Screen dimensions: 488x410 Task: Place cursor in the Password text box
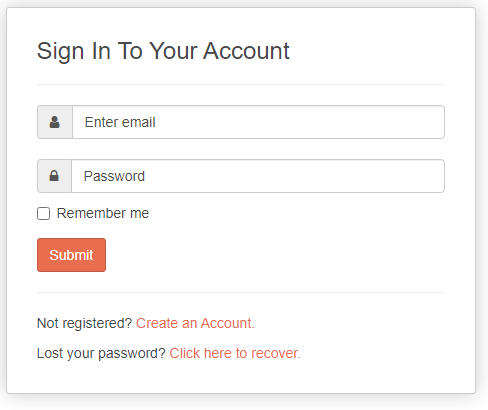258,176
